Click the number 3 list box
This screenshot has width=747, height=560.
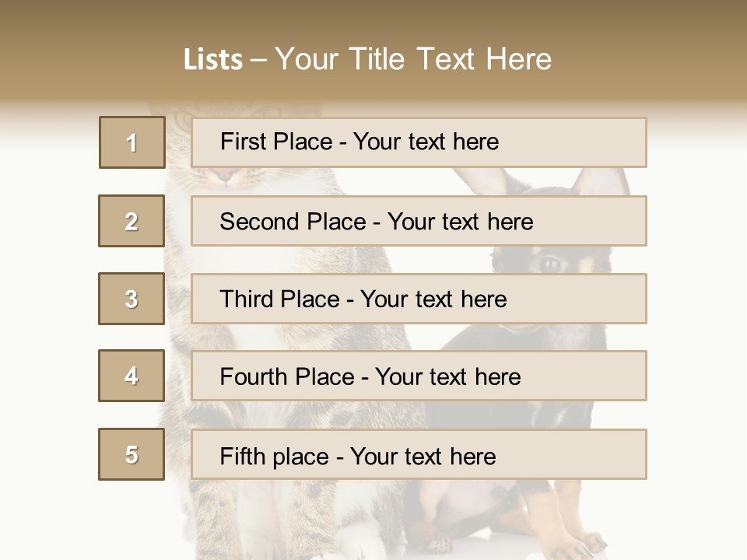coord(132,299)
